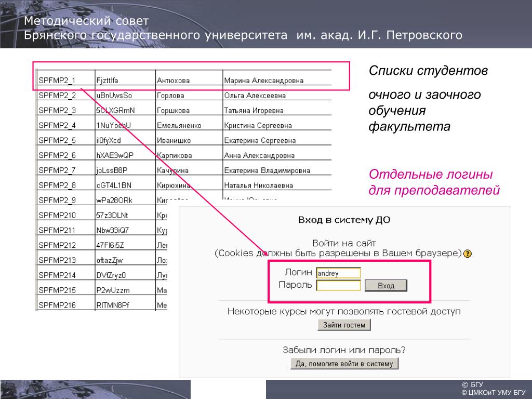532x399 pixels.
Task: Click surname cell Иванишко
Action: [189, 137]
